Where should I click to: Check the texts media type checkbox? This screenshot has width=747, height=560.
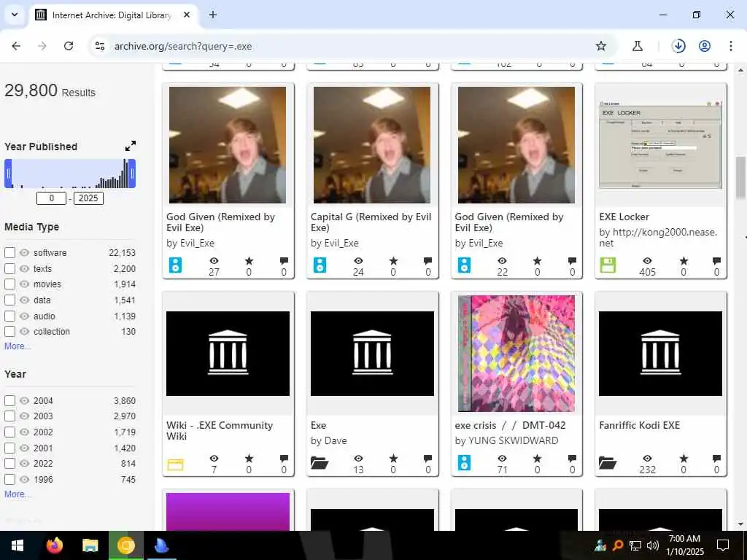tap(9, 268)
